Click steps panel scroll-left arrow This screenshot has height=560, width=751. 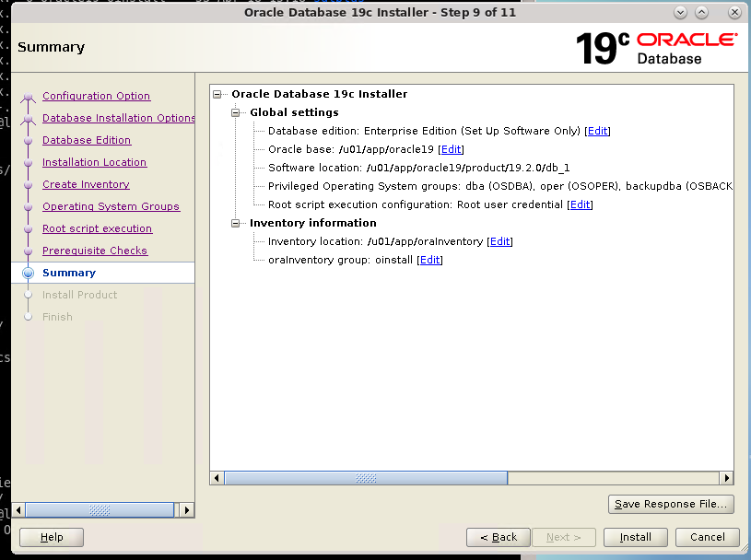pos(18,510)
